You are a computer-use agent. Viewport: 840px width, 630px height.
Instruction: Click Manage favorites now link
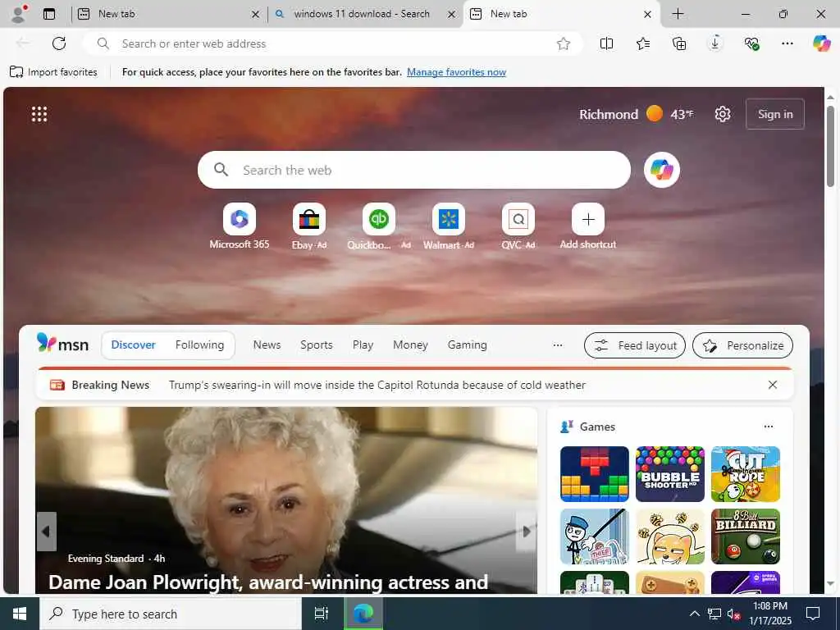coord(456,72)
